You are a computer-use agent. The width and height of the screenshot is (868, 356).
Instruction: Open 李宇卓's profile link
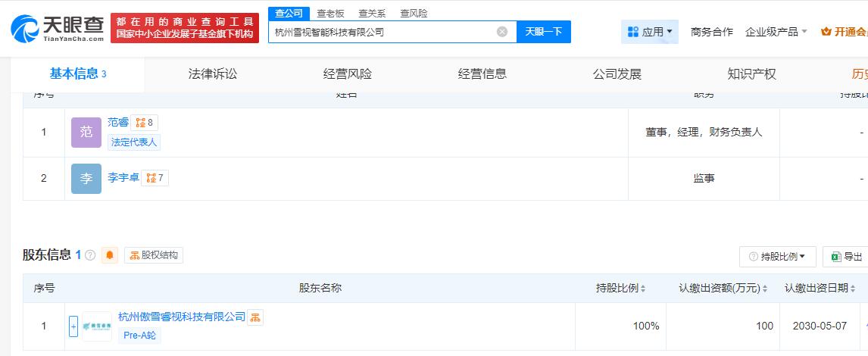coord(123,178)
